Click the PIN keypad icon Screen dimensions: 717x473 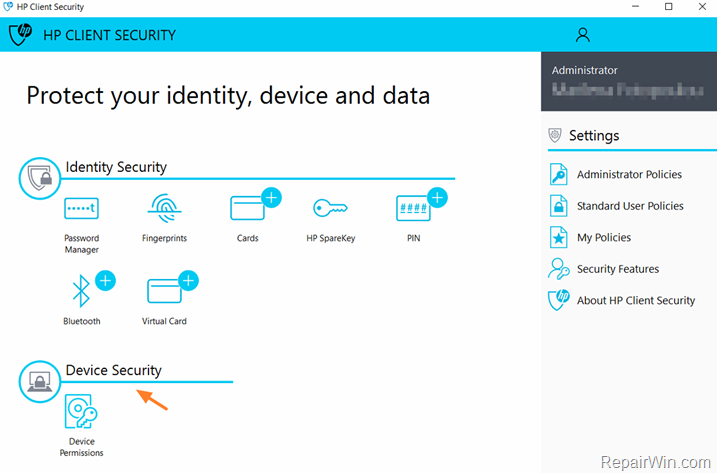point(413,209)
